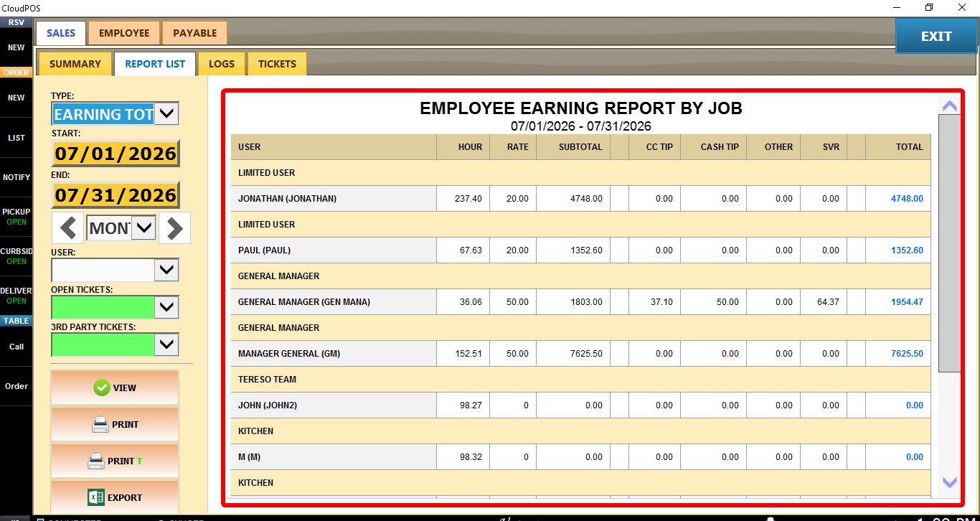Switch to the EMPLOYEE tab
This screenshot has width=980, height=521.
pos(124,33)
